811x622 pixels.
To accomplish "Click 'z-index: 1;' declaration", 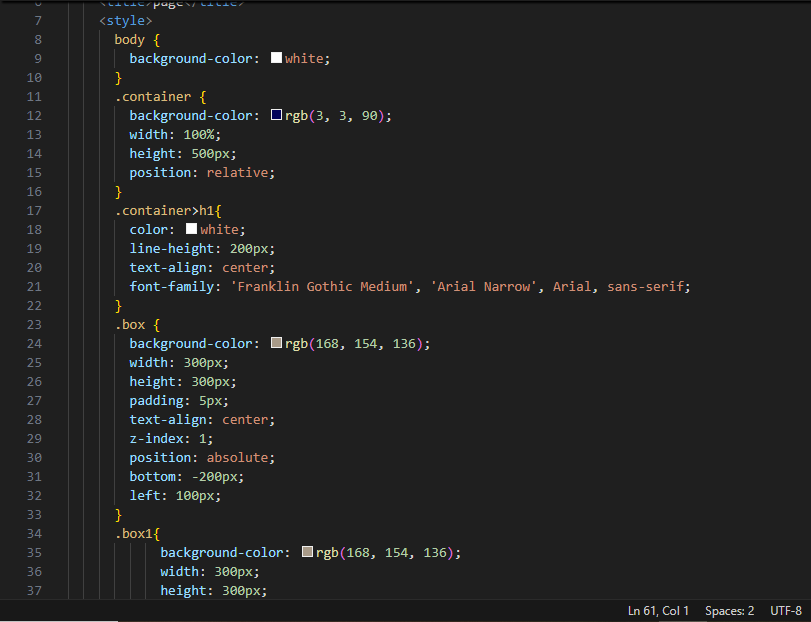I will click(x=171, y=438).
